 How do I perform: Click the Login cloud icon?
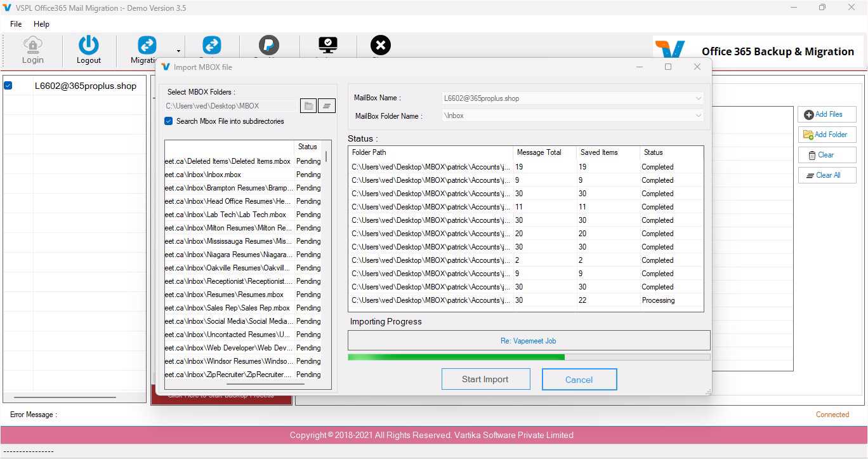[33, 44]
